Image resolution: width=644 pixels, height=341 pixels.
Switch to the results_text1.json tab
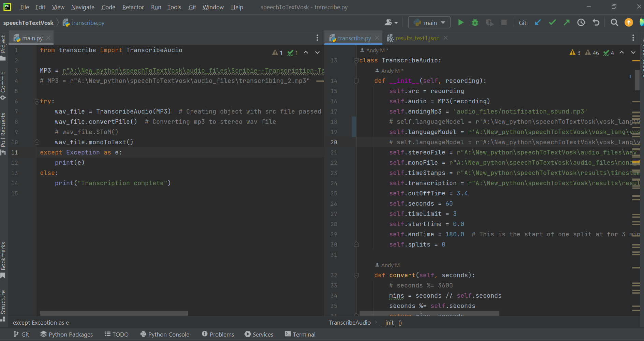point(418,38)
